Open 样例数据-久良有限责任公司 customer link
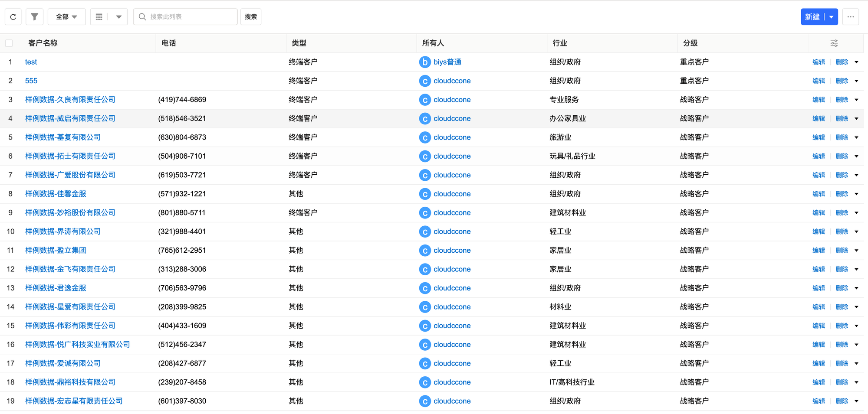The width and height of the screenshot is (868, 414). tap(70, 100)
